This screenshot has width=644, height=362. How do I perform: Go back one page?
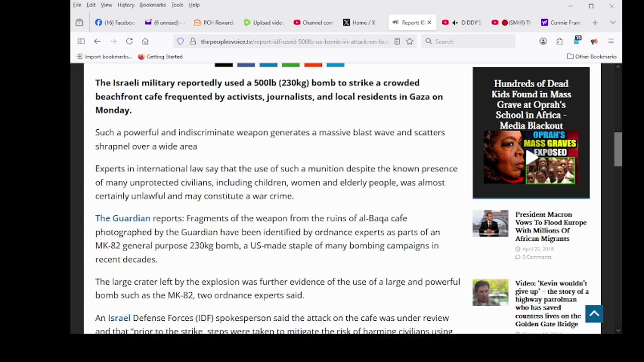97,41
